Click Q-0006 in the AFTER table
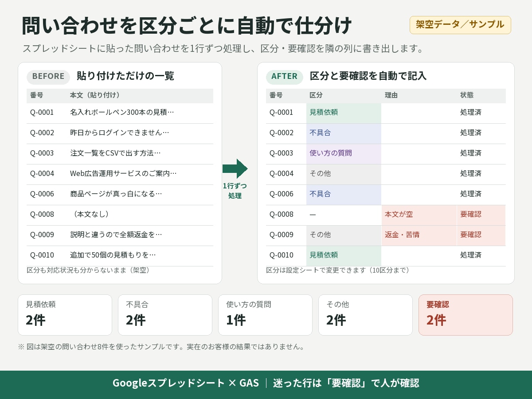 (282, 194)
